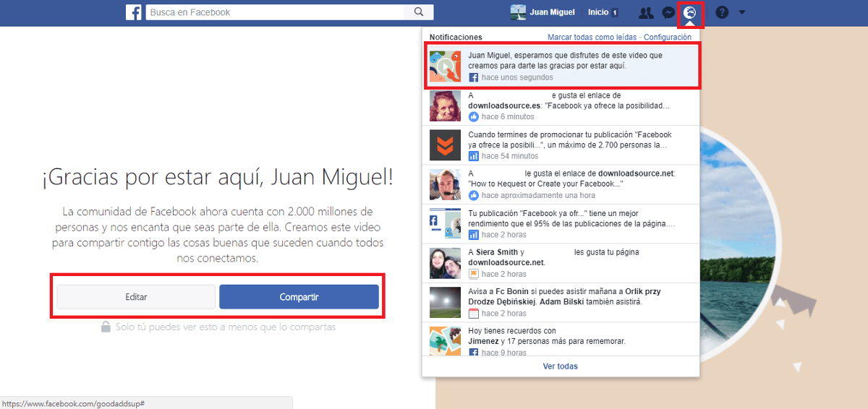Open downloadsource.net How to Request notification

tap(561, 184)
